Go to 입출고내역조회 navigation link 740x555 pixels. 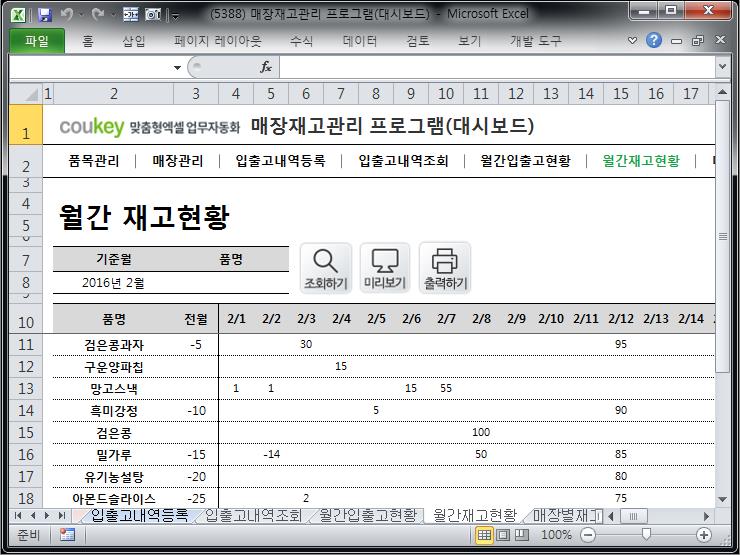tap(403, 161)
